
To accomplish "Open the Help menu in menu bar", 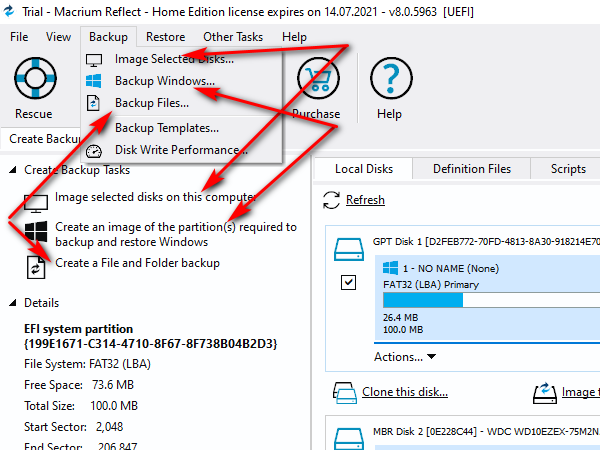I will click(294, 37).
